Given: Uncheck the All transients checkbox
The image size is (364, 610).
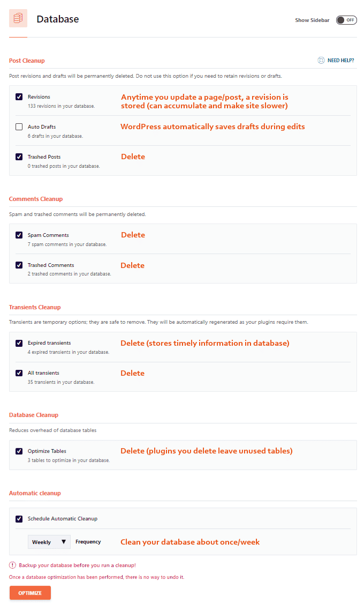Looking at the screenshot, I should coord(19,373).
